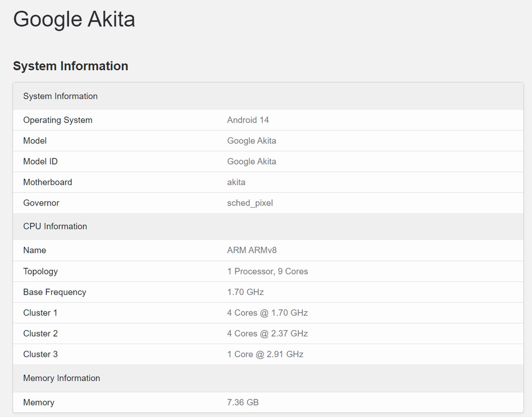Click the Android 14 operating system value
Image resolution: width=532 pixels, height=417 pixels.
tap(248, 120)
